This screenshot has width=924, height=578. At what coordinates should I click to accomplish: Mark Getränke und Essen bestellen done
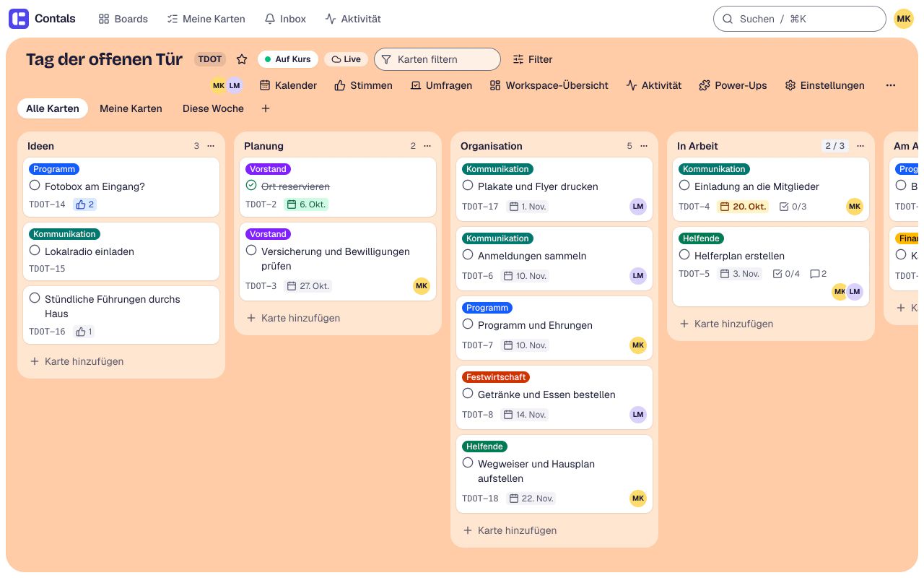(468, 394)
